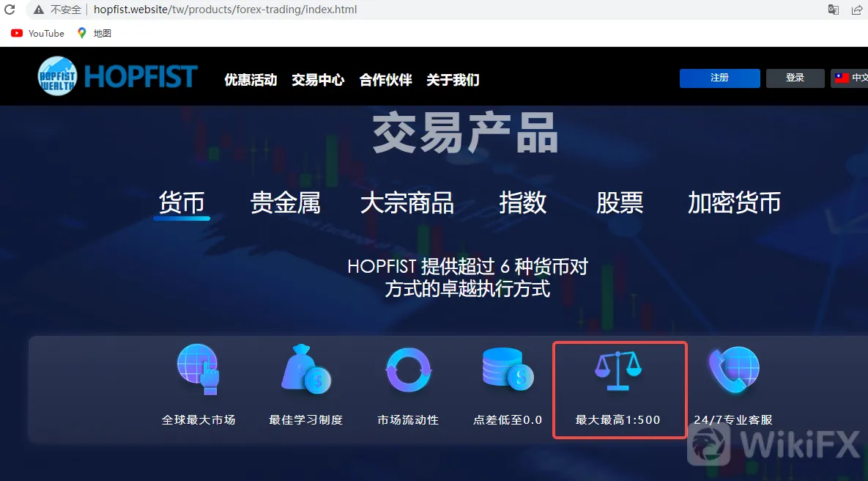Viewport: 868px width, 481px height.
Task: Open the 中文 language selector with flag
Action: point(850,78)
